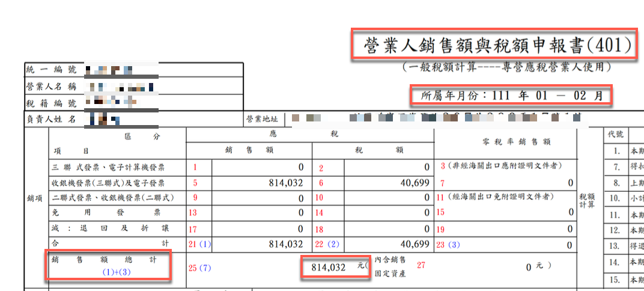Click the 內含銷售固定資產 label
644x291 pixels.
click(390, 267)
